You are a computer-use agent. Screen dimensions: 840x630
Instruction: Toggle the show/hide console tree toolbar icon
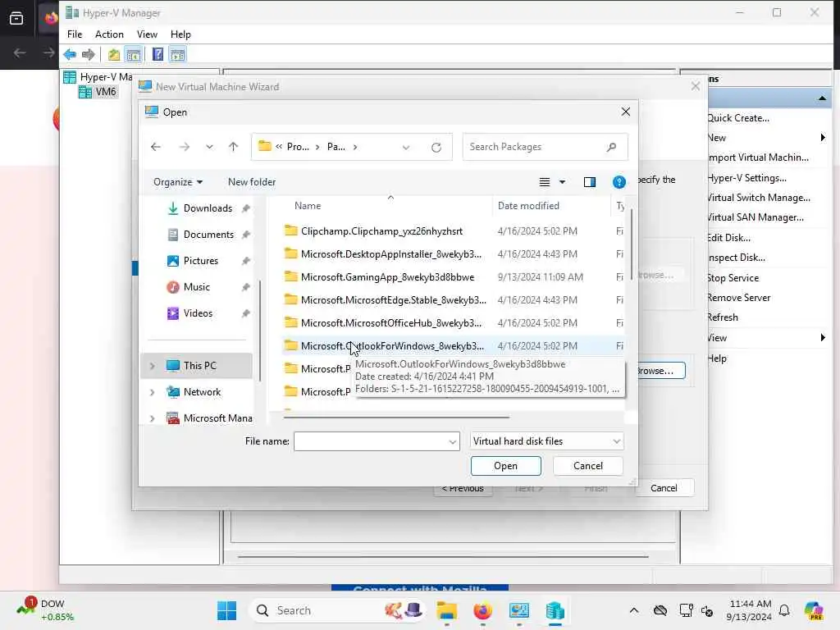click(x=134, y=54)
